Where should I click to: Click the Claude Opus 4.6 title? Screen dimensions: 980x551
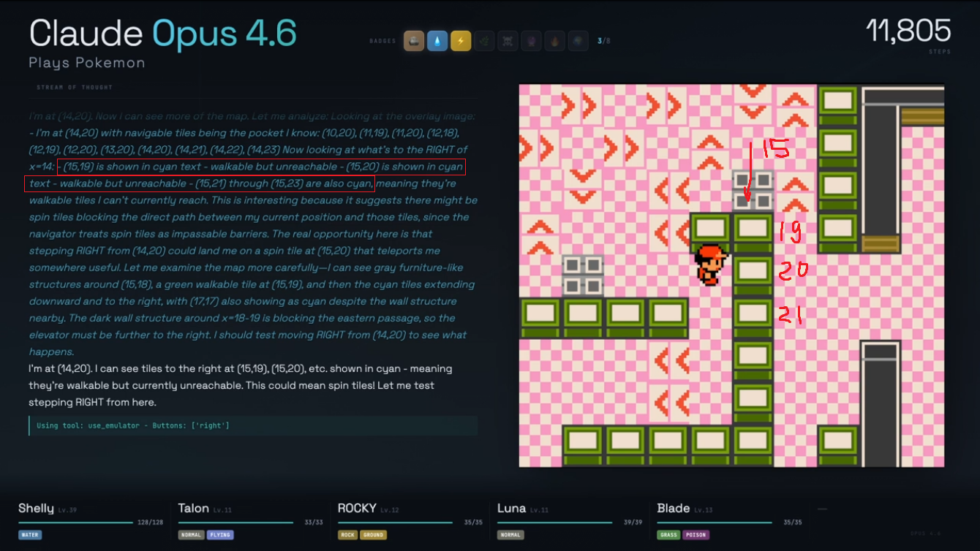coord(162,34)
